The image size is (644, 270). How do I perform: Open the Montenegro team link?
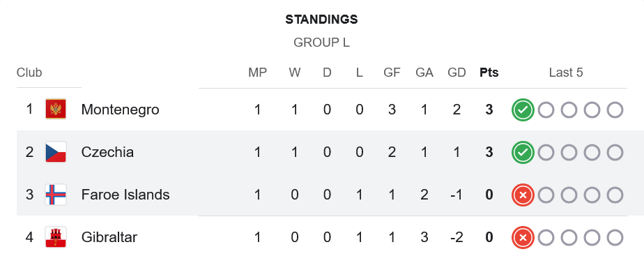click(x=120, y=110)
